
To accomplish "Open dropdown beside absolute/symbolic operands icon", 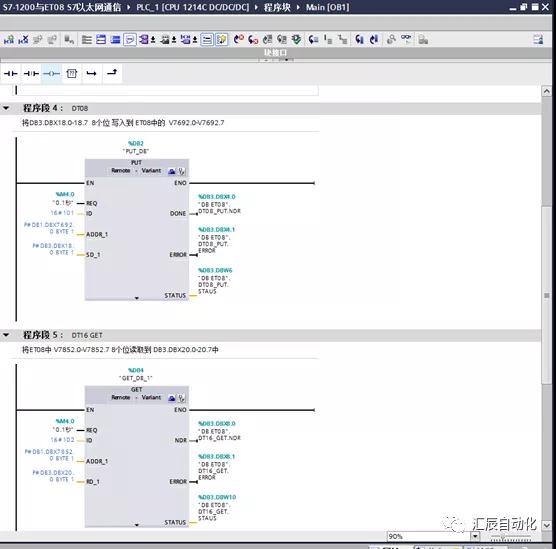I will click(x=153, y=40).
